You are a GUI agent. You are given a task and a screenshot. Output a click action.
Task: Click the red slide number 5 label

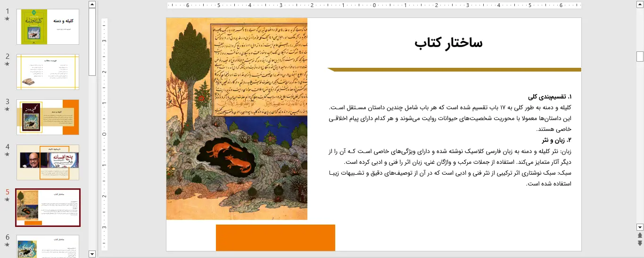click(7, 192)
